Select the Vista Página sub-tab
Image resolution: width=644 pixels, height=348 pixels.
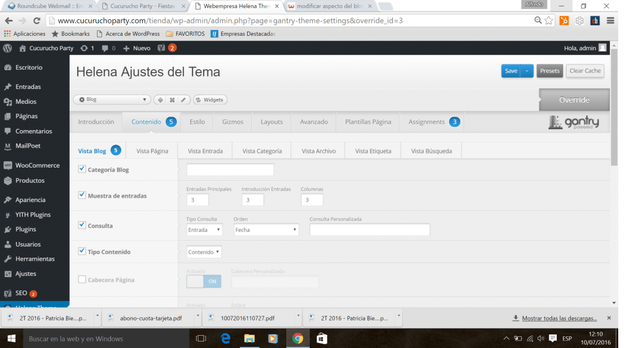coord(152,151)
